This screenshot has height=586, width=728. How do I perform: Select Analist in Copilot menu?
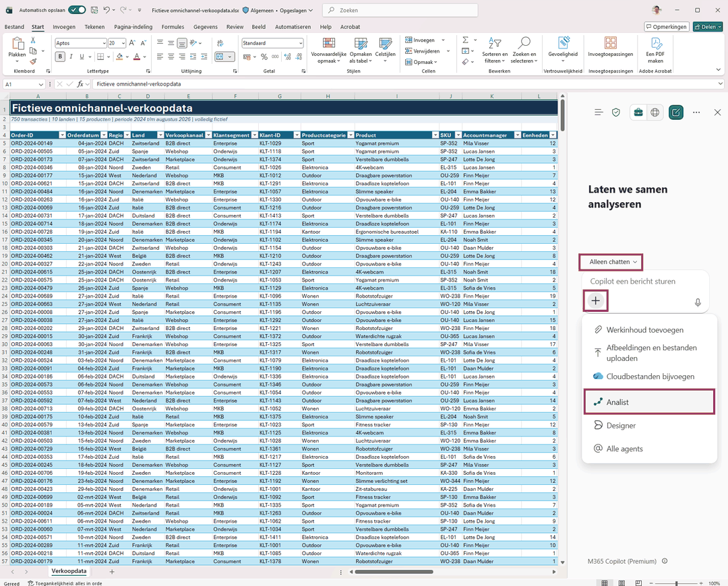pyautogui.click(x=649, y=402)
